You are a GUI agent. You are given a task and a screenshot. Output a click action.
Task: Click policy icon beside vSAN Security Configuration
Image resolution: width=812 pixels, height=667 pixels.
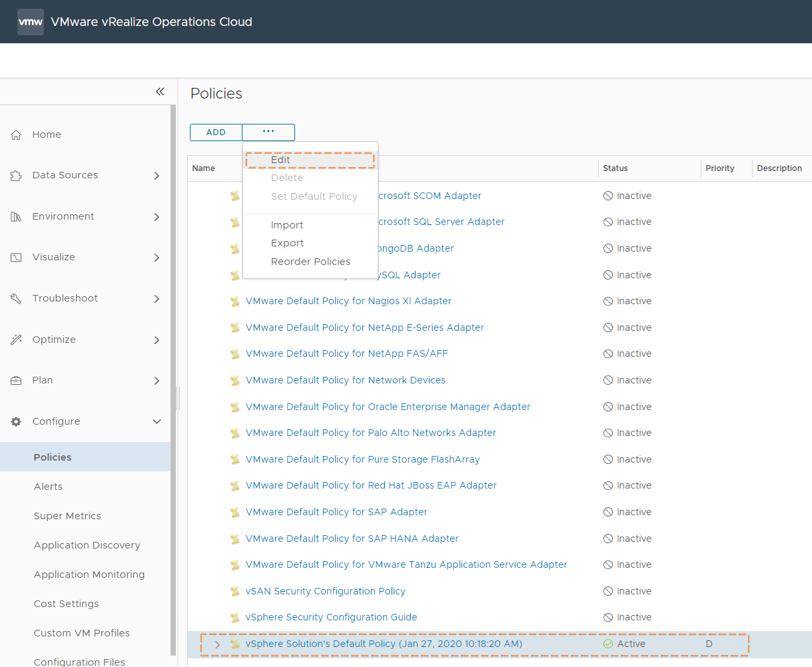pos(235,591)
